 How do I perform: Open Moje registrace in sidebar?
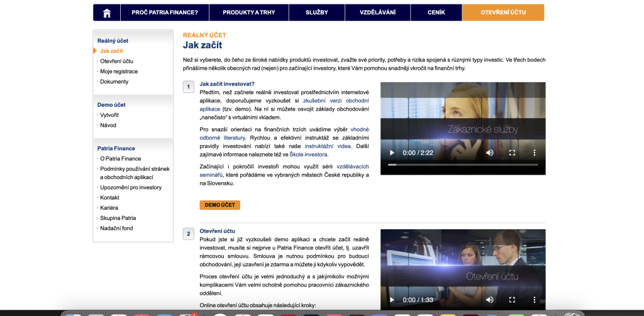click(x=119, y=72)
